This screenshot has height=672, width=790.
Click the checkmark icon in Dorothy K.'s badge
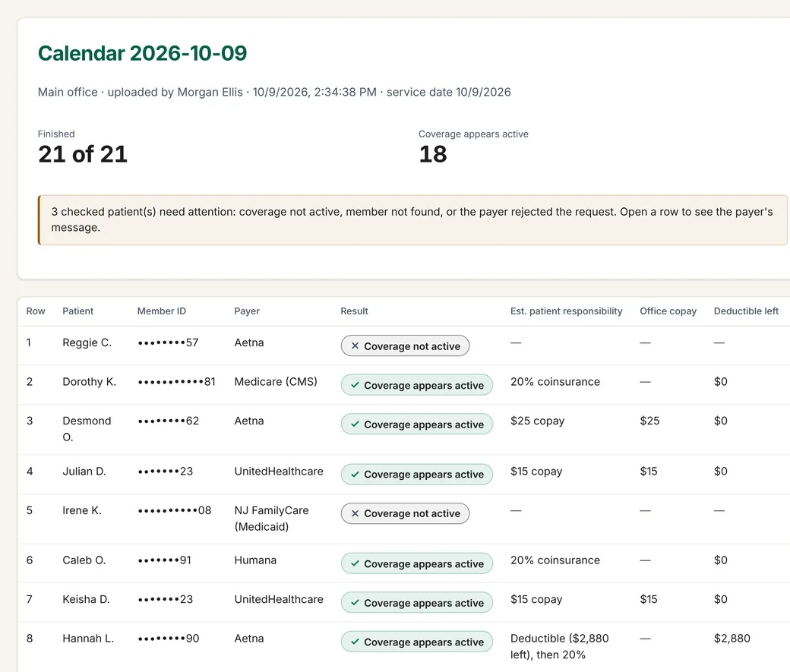click(x=355, y=386)
